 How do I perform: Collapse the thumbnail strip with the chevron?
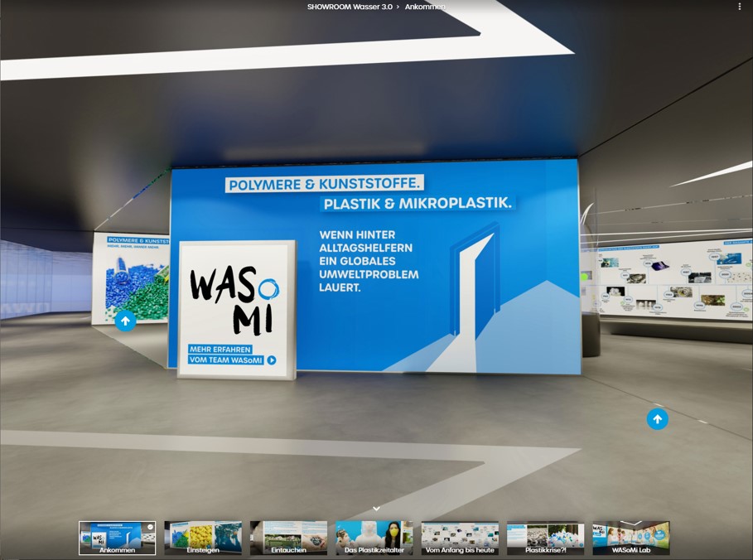pyautogui.click(x=376, y=508)
